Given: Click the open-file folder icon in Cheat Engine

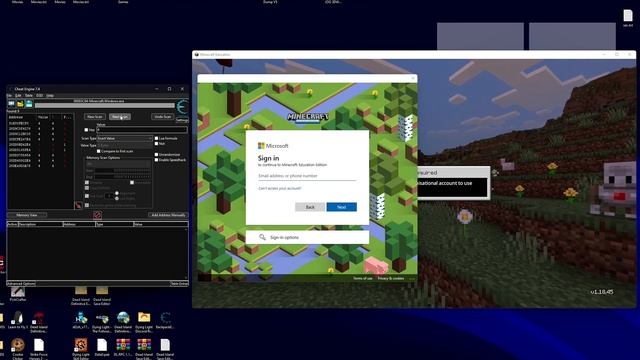Looking at the screenshot, I should 20,104.
